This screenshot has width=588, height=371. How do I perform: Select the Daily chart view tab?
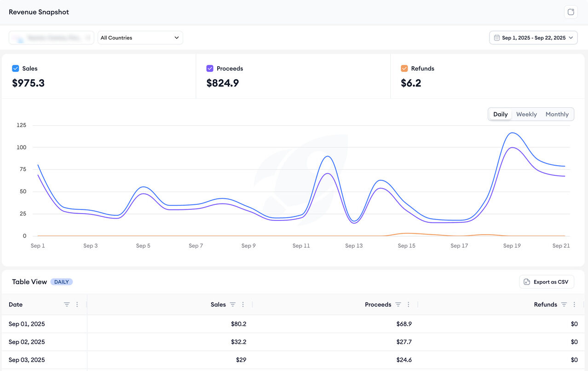pos(500,114)
